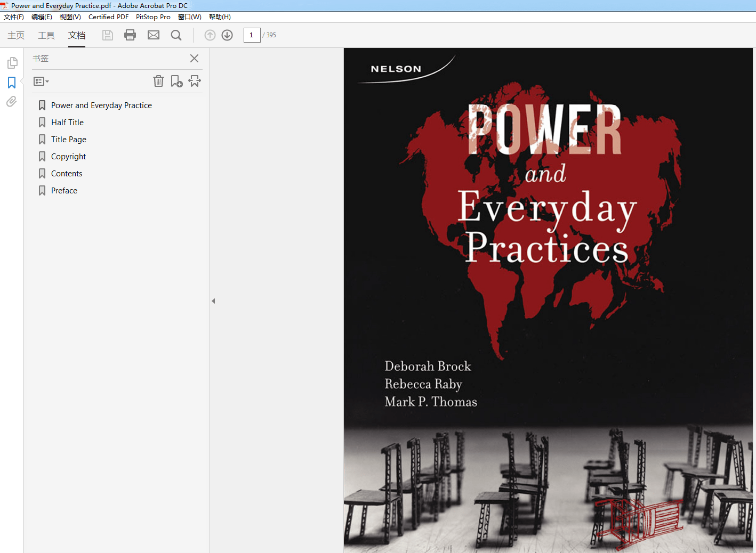The height and width of the screenshot is (553, 756).
Task: Open search using the magnifier icon
Action: pyautogui.click(x=176, y=35)
